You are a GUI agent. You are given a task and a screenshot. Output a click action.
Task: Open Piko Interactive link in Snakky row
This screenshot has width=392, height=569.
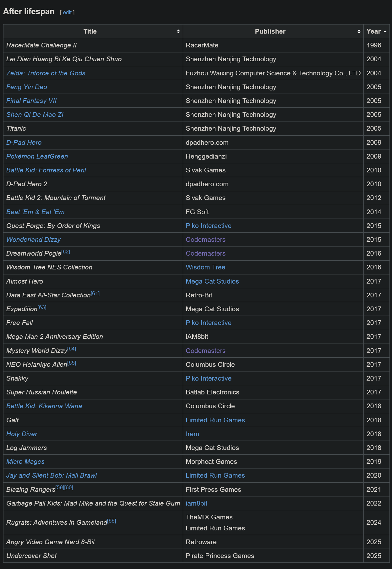209,378
